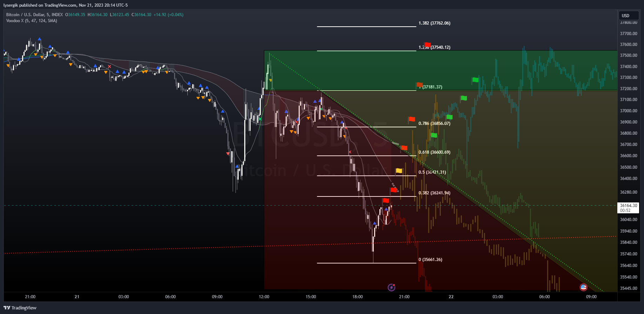644x314 pixels.
Task: Click 35445.00 on the price axis
Action: coord(629,288)
